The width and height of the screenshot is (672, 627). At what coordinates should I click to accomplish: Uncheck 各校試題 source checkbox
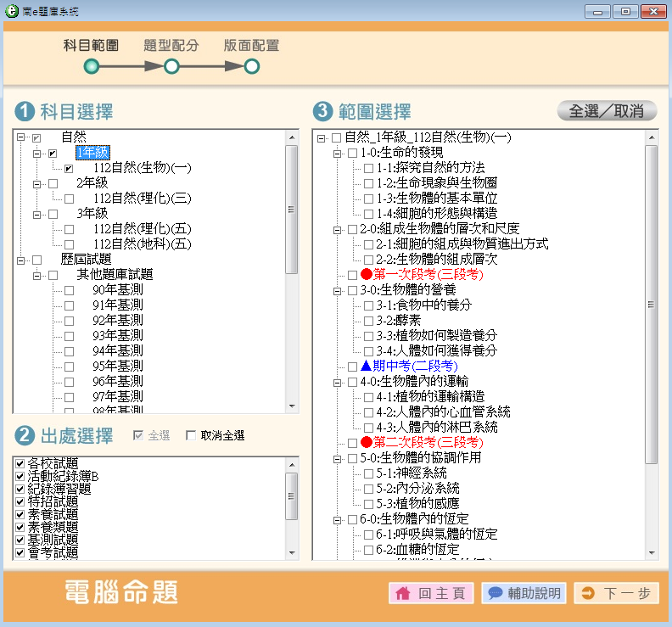tap(20, 463)
